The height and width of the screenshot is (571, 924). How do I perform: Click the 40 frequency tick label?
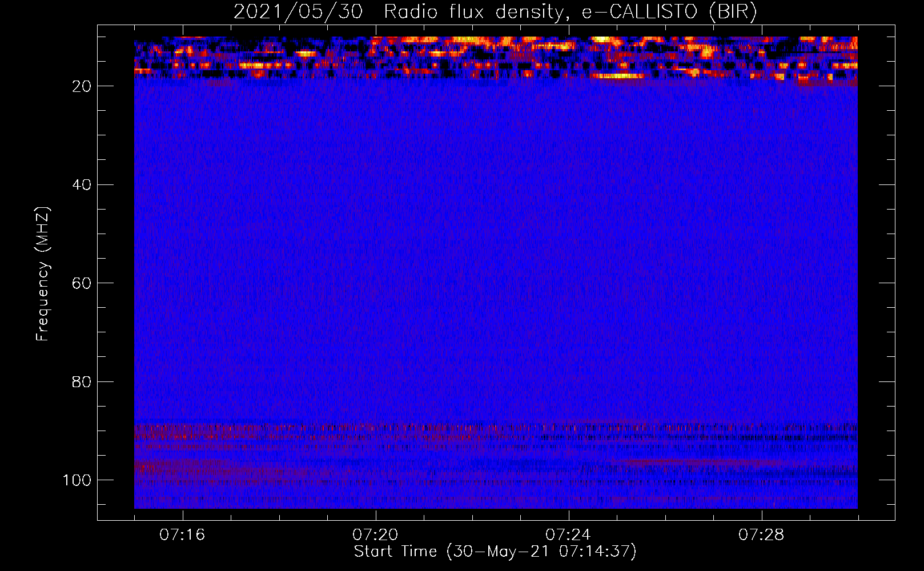pos(82,184)
